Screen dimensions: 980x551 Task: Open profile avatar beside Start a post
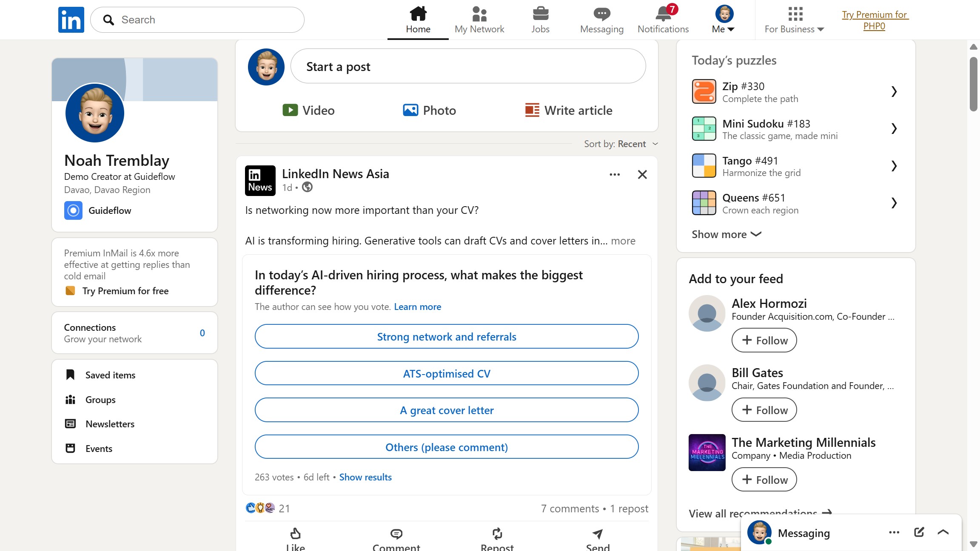[x=266, y=67]
